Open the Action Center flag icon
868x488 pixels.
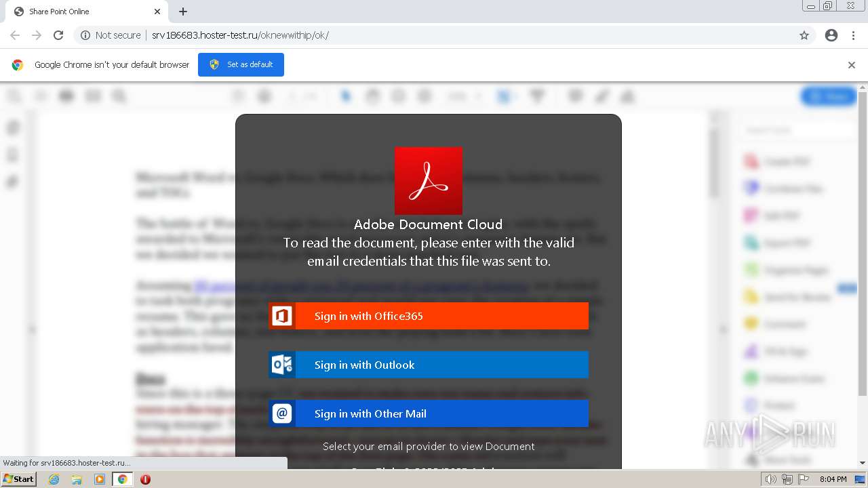tap(804, 479)
